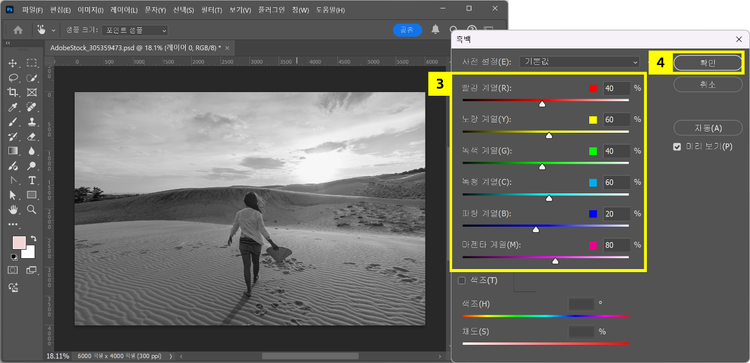This screenshot has width=750, height=363.
Task: Select the History Brush tool
Action: point(13,136)
